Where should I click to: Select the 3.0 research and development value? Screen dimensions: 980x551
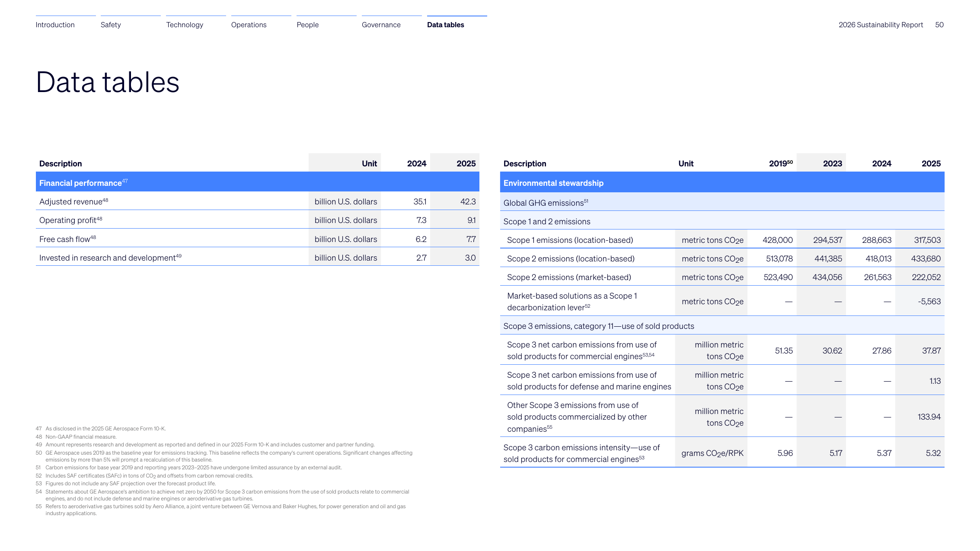pos(470,258)
